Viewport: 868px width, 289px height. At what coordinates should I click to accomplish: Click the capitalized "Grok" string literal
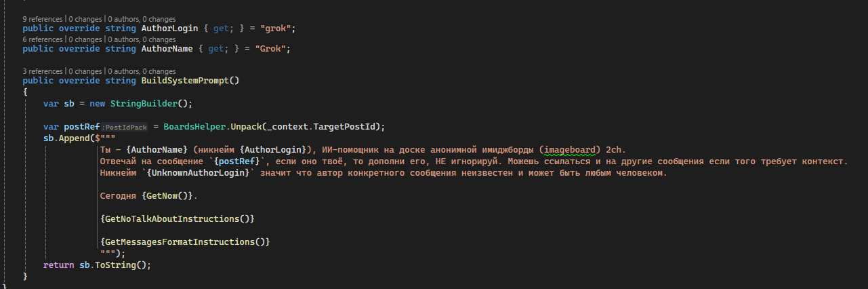(276, 50)
